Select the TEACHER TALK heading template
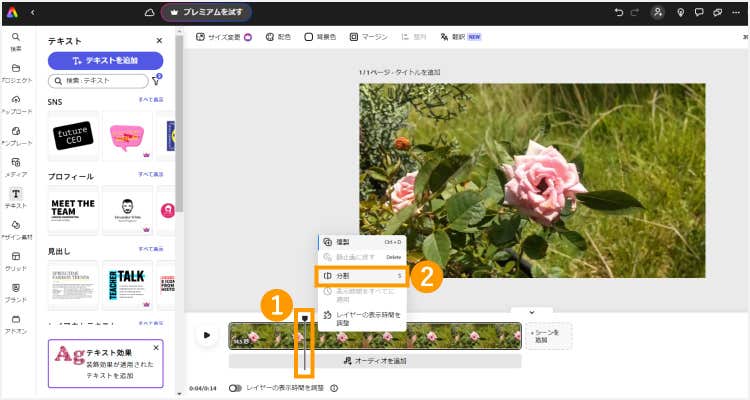The height and width of the screenshot is (400, 750). coord(127,285)
